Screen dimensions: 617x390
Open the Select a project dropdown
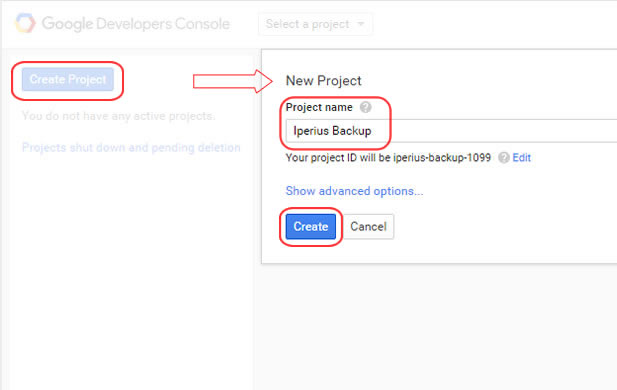315,24
